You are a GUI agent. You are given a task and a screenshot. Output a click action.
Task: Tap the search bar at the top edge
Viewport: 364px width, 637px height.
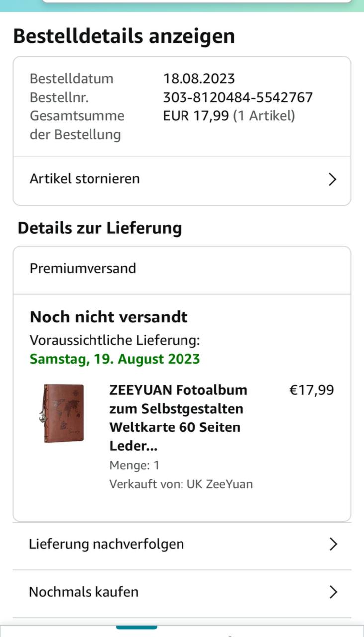coord(197,1)
